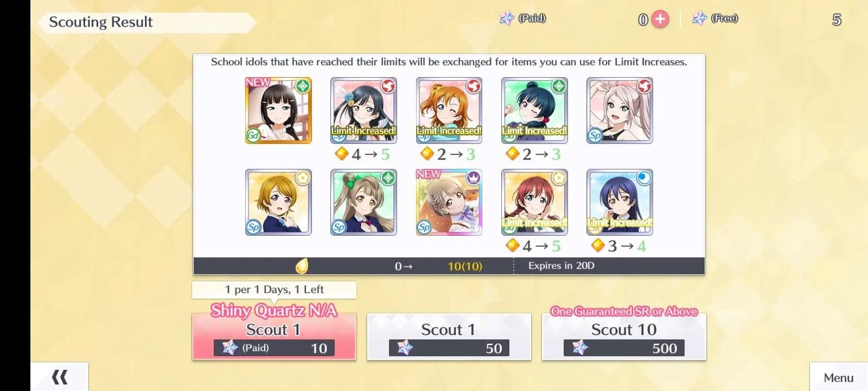Tap the yellow Shiny Quartz icon in status bar
The width and height of the screenshot is (868, 391).
302,266
